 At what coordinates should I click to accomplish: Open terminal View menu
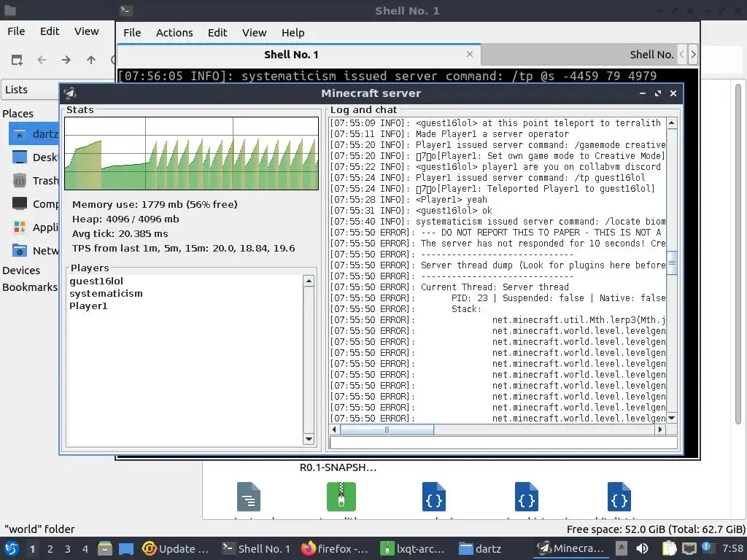254,32
